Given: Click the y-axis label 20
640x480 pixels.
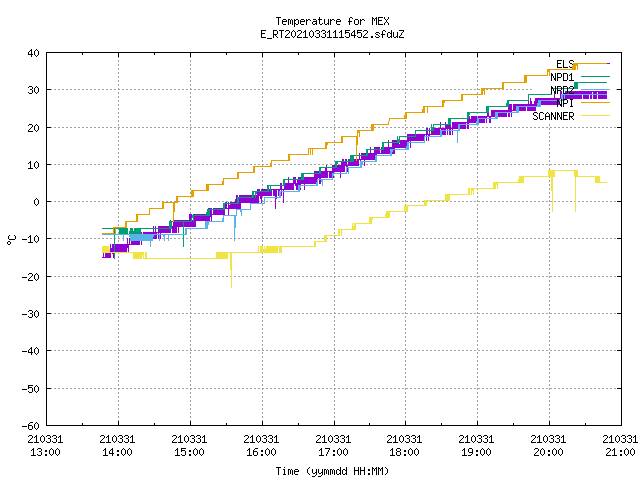Looking at the screenshot, I should tap(33, 128).
